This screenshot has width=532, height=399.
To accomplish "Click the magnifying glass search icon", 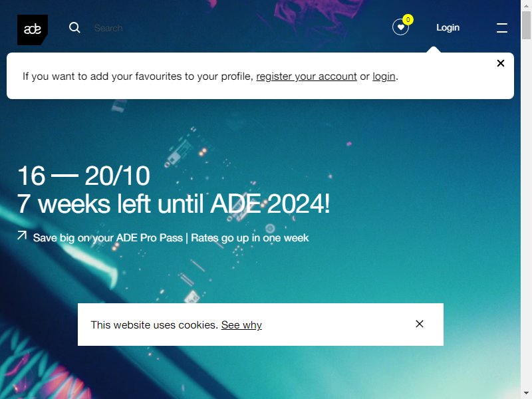I will (74, 28).
